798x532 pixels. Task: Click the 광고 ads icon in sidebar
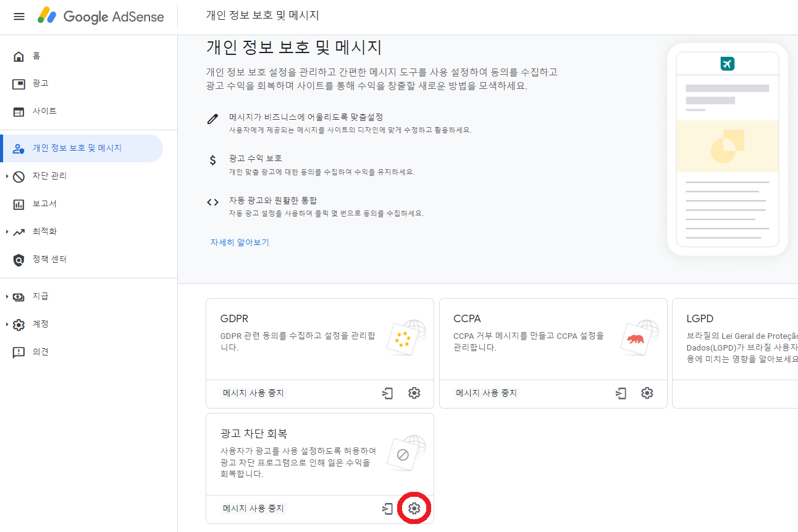click(19, 84)
